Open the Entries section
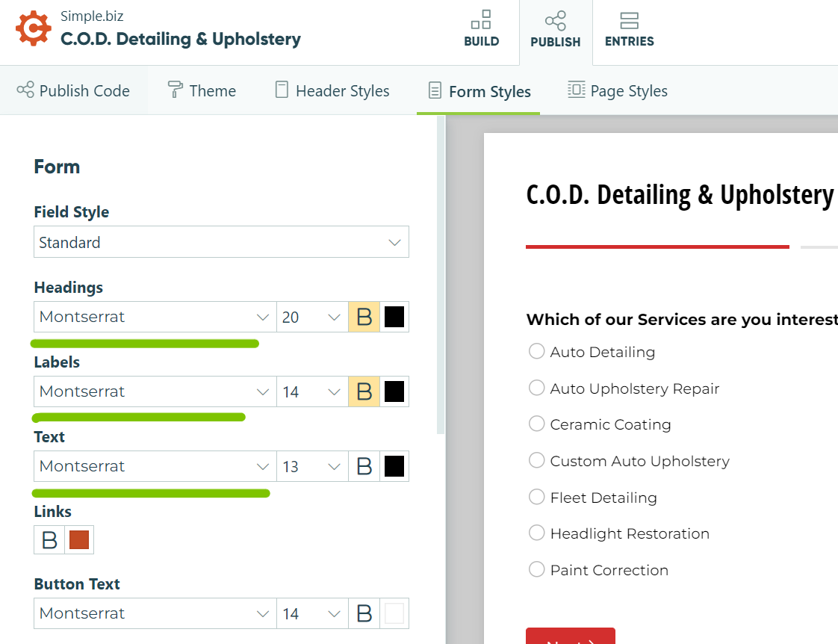Screen dimensions: 838x644 point(629,29)
